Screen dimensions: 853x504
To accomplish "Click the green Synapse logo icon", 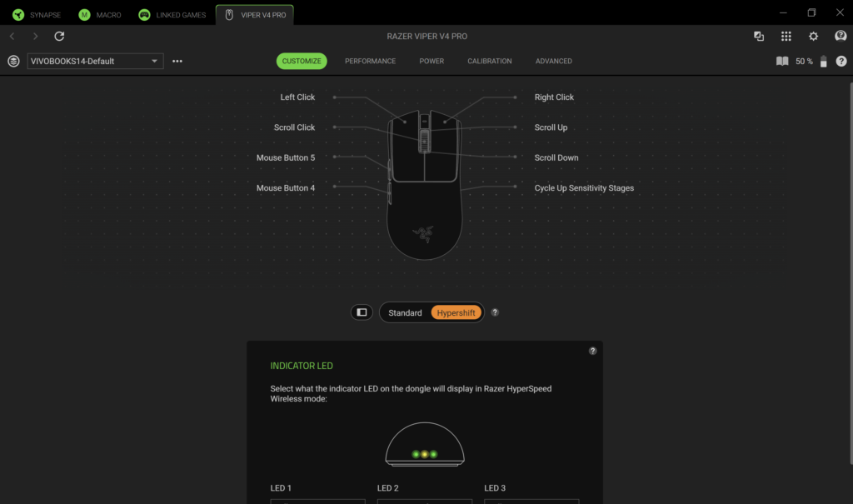I will [x=18, y=15].
